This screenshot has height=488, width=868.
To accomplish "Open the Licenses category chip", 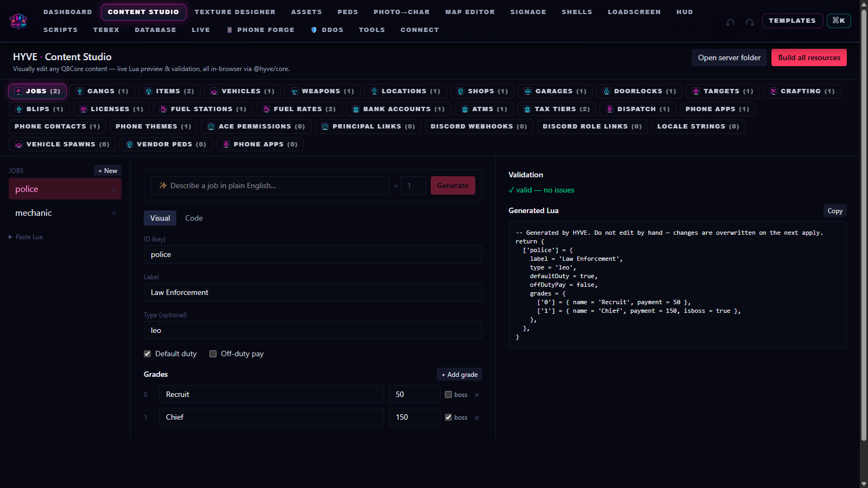I will (x=112, y=109).
